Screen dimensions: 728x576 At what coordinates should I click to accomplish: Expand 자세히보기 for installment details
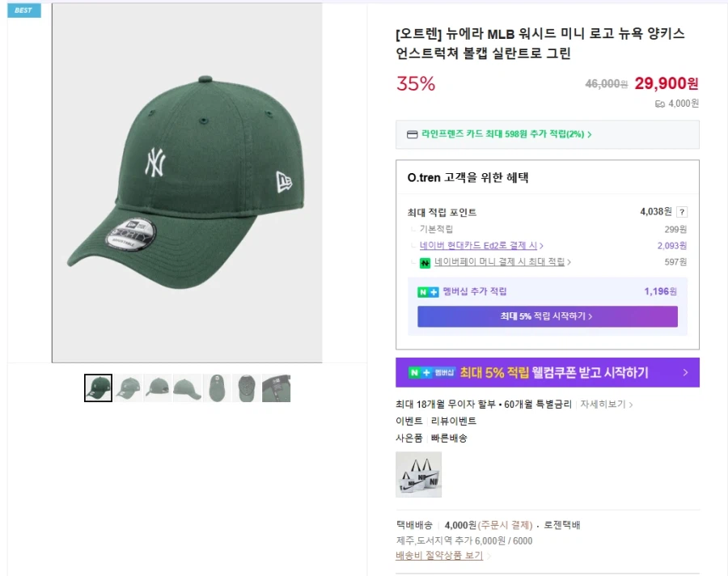tap(603, 403)
